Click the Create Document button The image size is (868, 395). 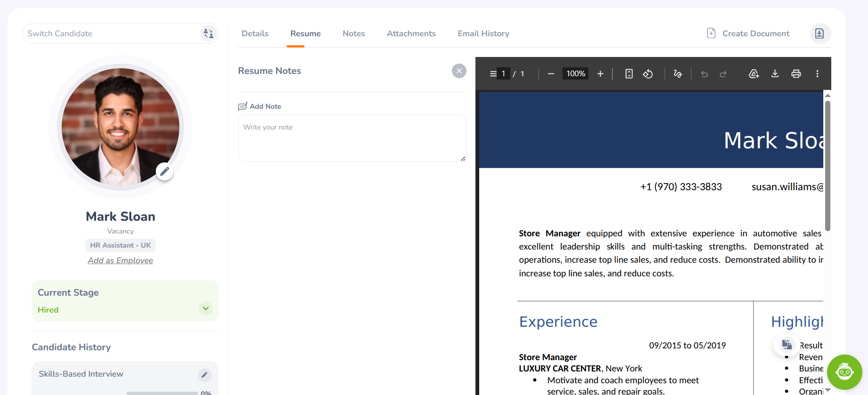748,33
